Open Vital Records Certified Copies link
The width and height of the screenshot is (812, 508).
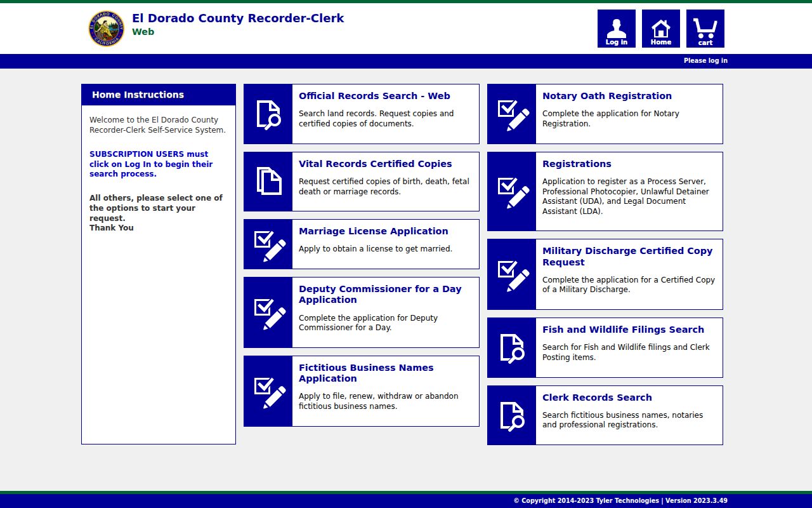(x=376, y=164)
